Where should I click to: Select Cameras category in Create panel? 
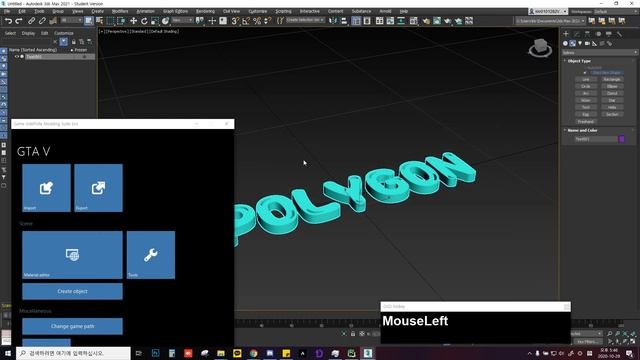[587, 43]
